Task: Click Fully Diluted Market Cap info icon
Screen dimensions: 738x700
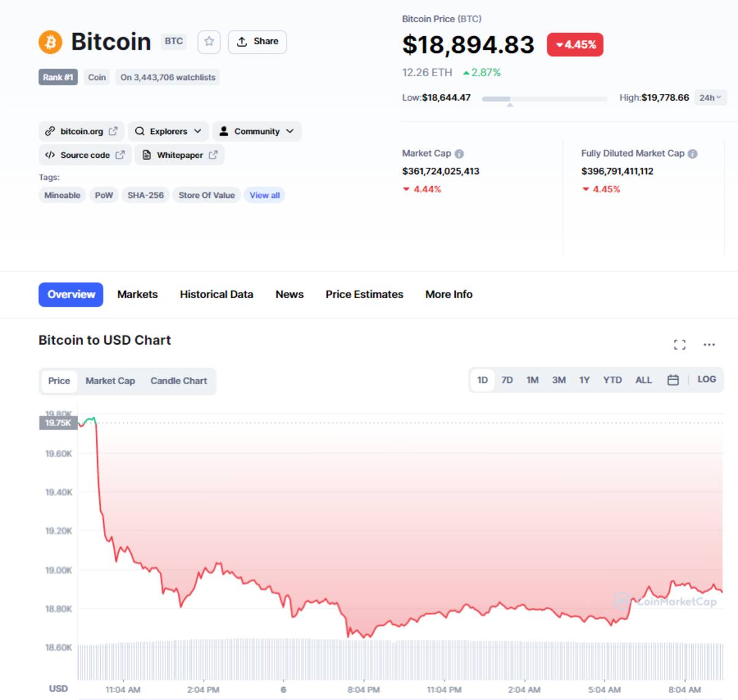Action: click(x=692, y=154)
